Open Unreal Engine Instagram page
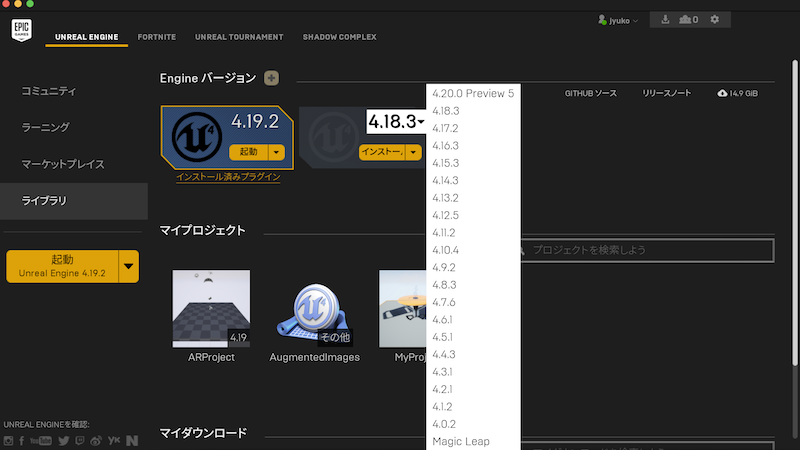 coord(8,440)
